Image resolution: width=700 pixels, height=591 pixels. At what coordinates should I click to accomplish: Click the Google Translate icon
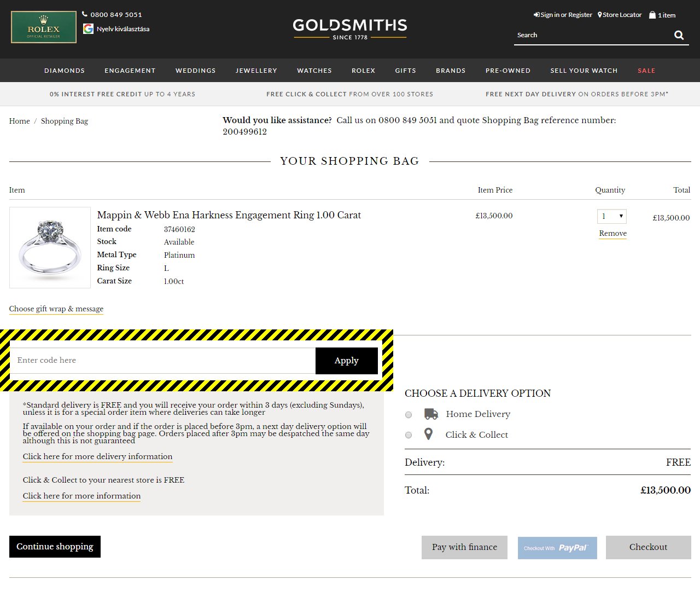pyautogui.click(x=88, y=28)
